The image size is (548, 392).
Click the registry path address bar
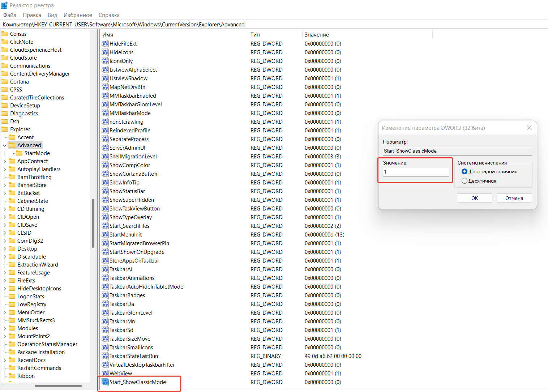[274, 25]
